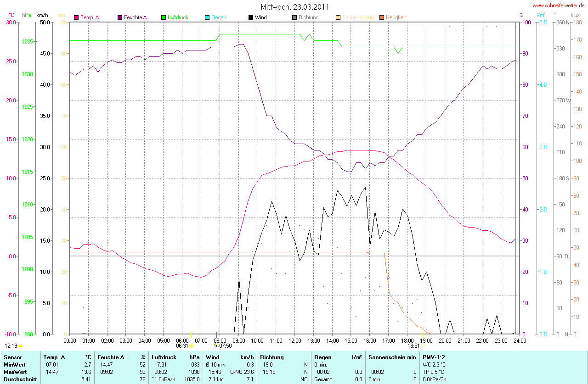Screen dimensions: 588x384
Task: Click the 180 S direction axis label
Action: (562, 178)
